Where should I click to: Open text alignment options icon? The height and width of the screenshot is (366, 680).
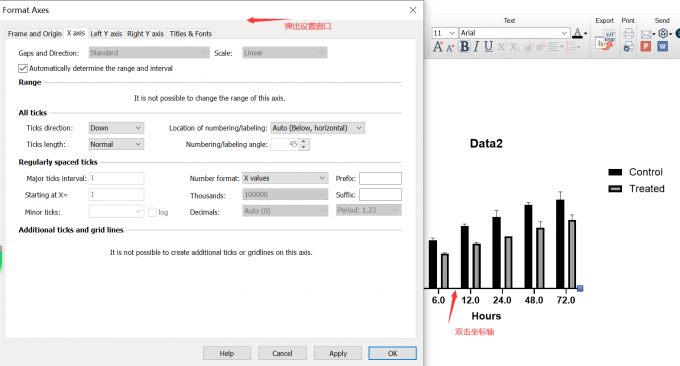(x=553, y=46)
